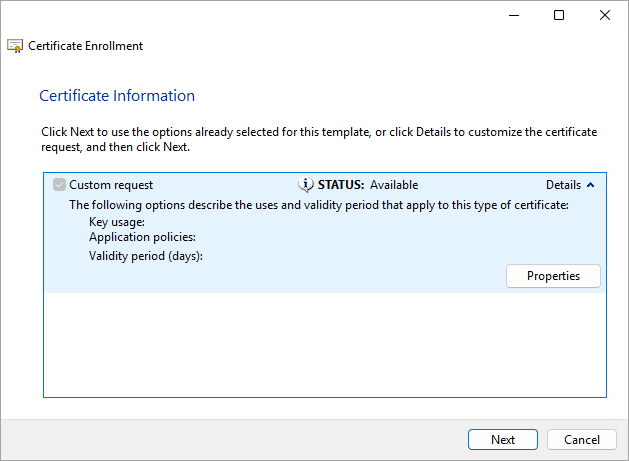Screen dimensions: 629x461
Task: Select the Custom request label text
Action: tap(111, 185)
